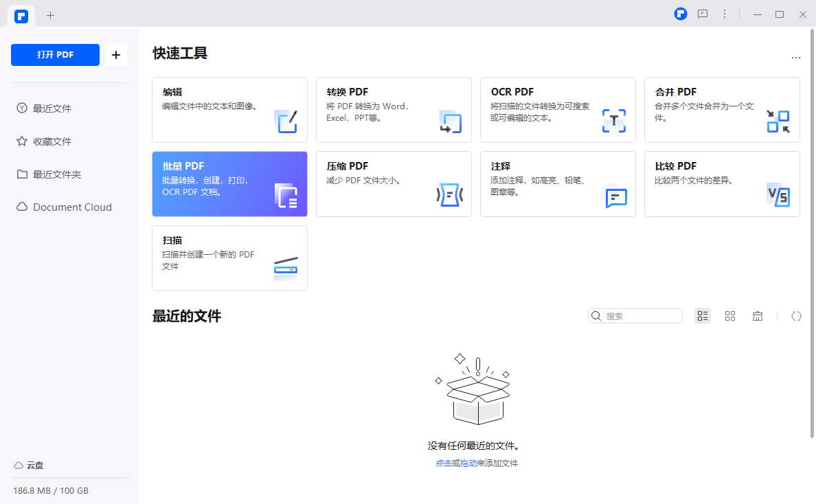Screen dimensions: 816x504
Task: Click the 打开 PDF button
Action: (55, 55)
